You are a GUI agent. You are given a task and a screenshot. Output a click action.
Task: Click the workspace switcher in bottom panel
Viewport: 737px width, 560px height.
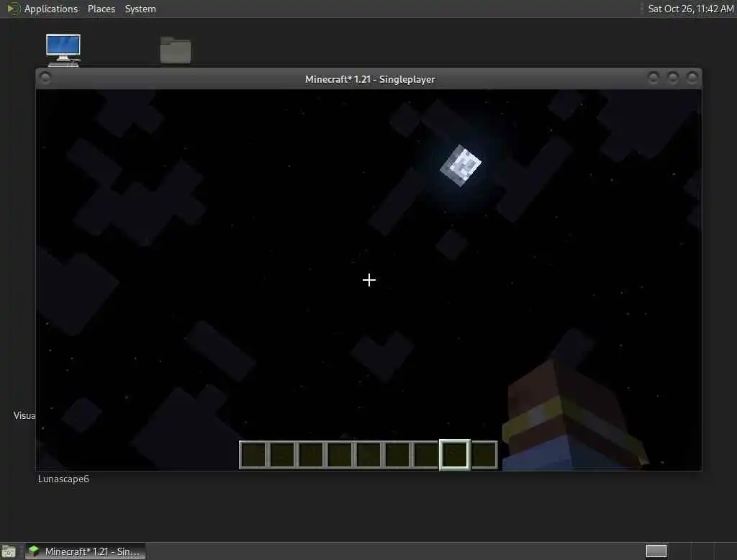(656, 551)
